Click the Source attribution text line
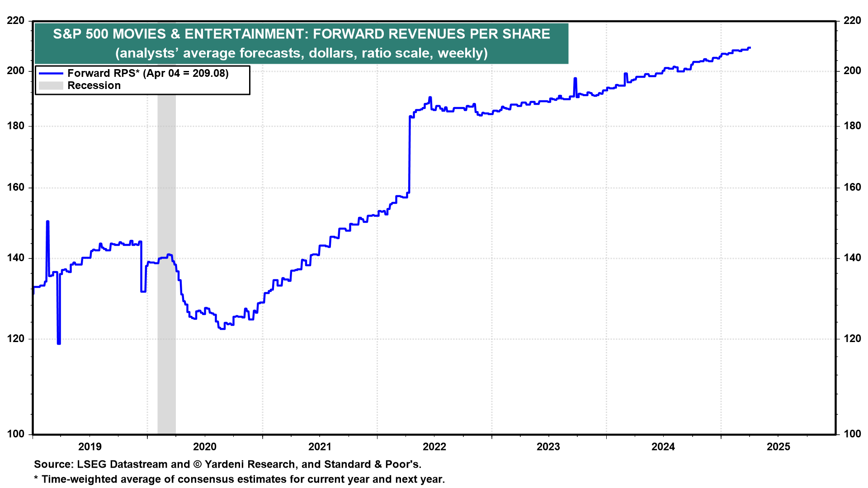This screenshot has height=488, width=868. (227, 465)
